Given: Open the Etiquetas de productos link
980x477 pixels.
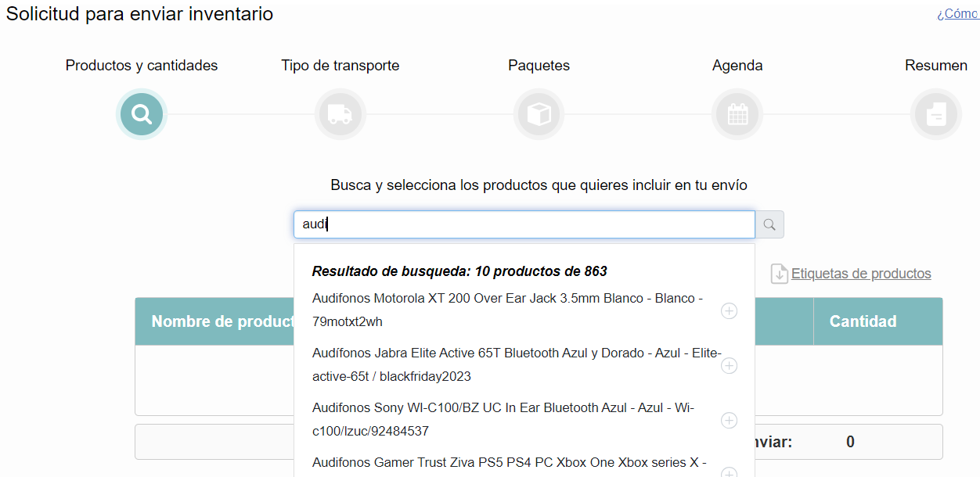Looking at the screenshot, I should click(861, 274).
